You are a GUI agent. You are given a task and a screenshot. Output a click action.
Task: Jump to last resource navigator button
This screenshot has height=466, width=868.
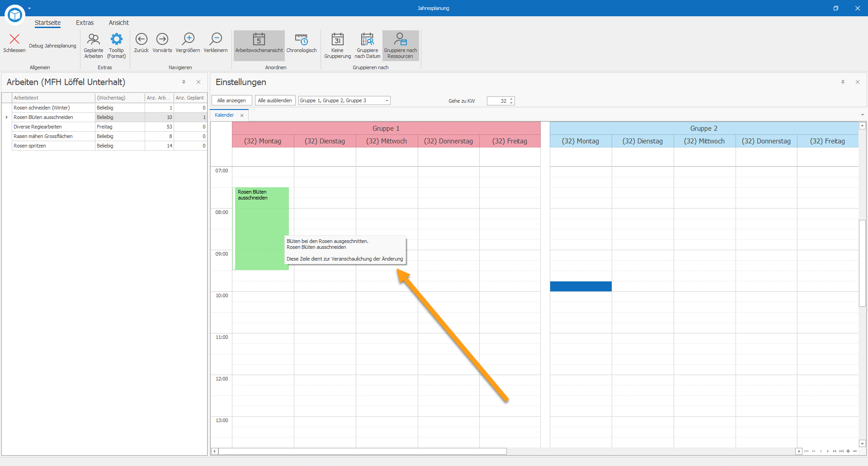(x=841, y=451)
